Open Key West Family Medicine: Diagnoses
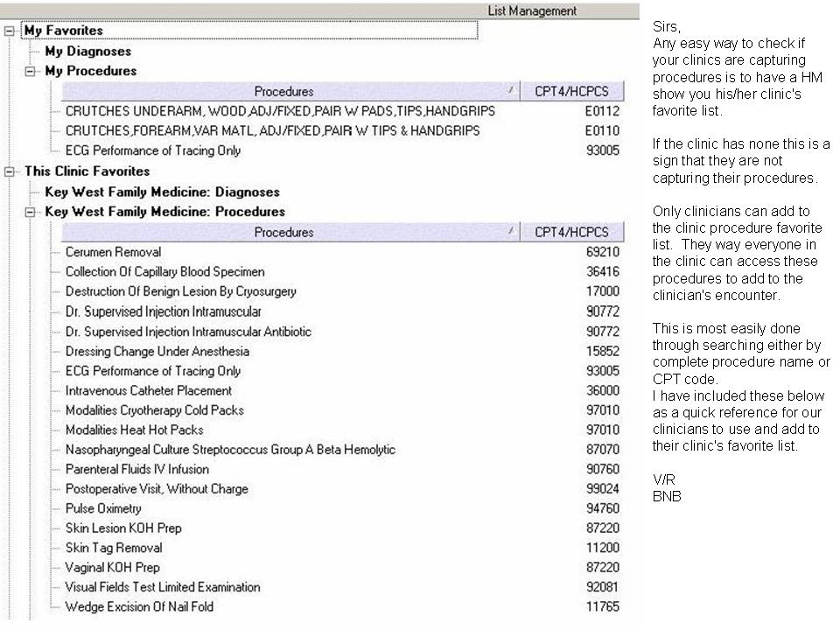 tap(162, 192)
